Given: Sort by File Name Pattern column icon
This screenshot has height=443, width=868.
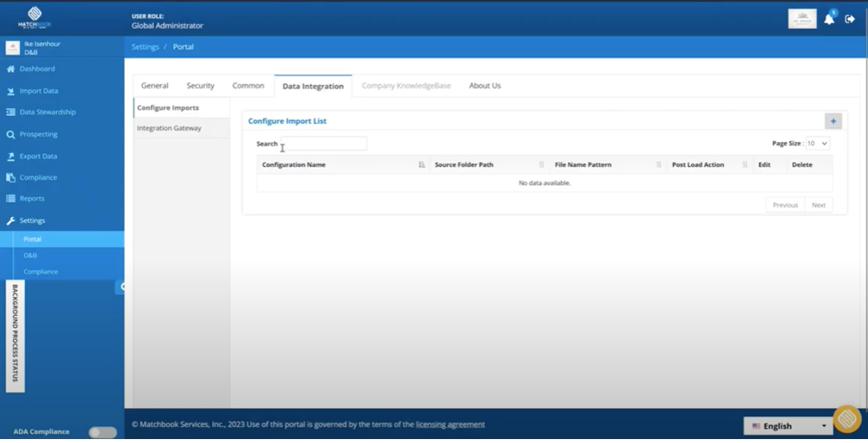Looking at the screenshot, I should click(x=659, y=165).
